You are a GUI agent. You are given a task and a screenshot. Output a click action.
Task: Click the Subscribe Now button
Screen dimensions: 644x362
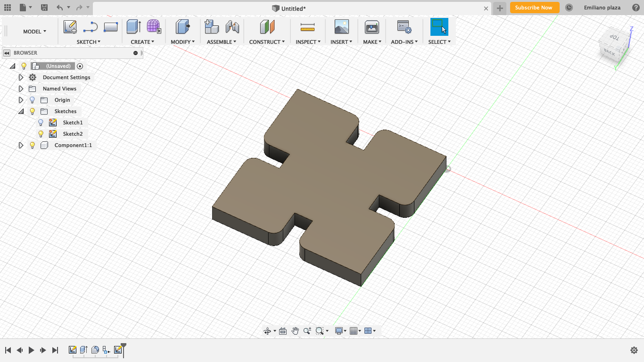(535, 8)
